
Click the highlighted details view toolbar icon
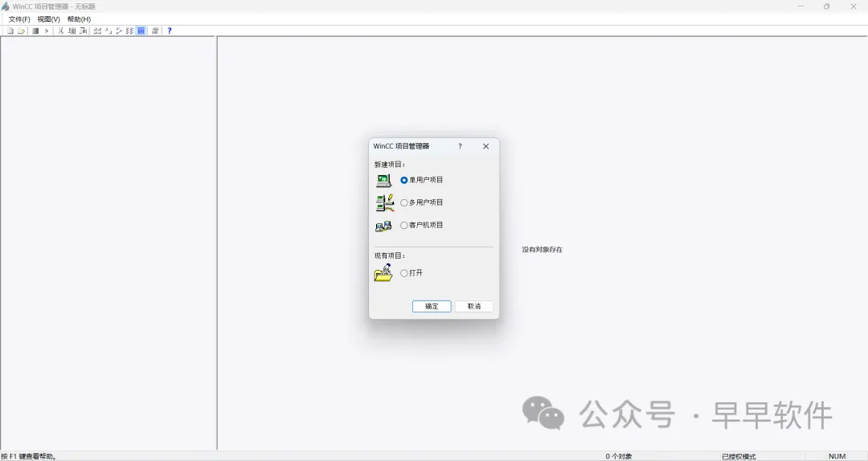[141, 31]
